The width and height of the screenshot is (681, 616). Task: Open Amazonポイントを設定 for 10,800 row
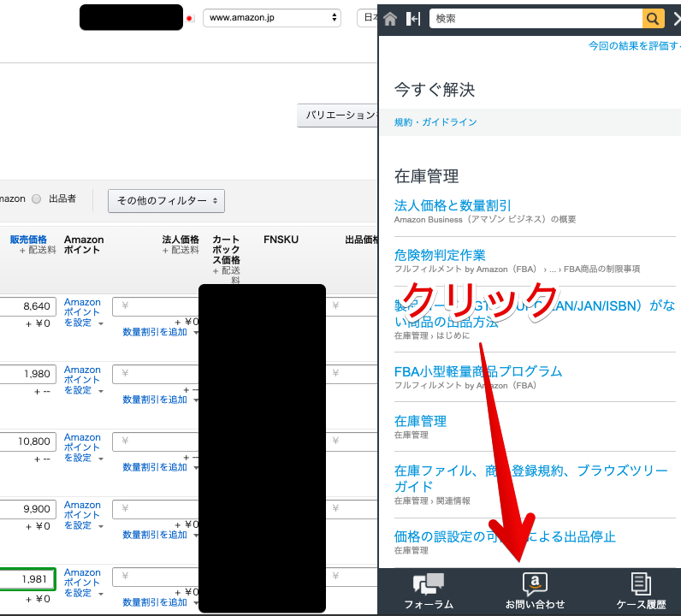(83, 447)
